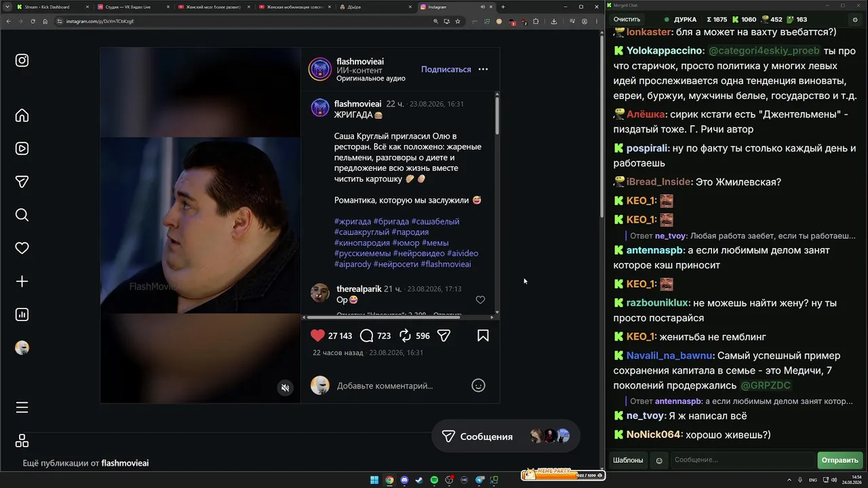This screenshot has height=488, width=868.
Task: Open Chrome profile avatar menu
Action: pos(585,21)
